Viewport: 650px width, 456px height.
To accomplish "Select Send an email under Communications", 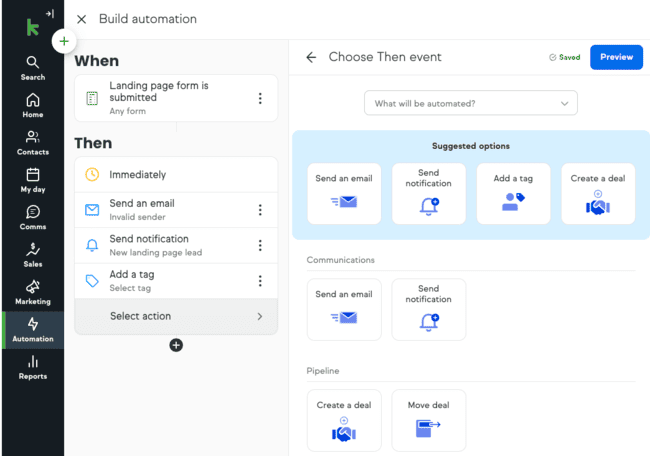I will click(x=344, y=309).
